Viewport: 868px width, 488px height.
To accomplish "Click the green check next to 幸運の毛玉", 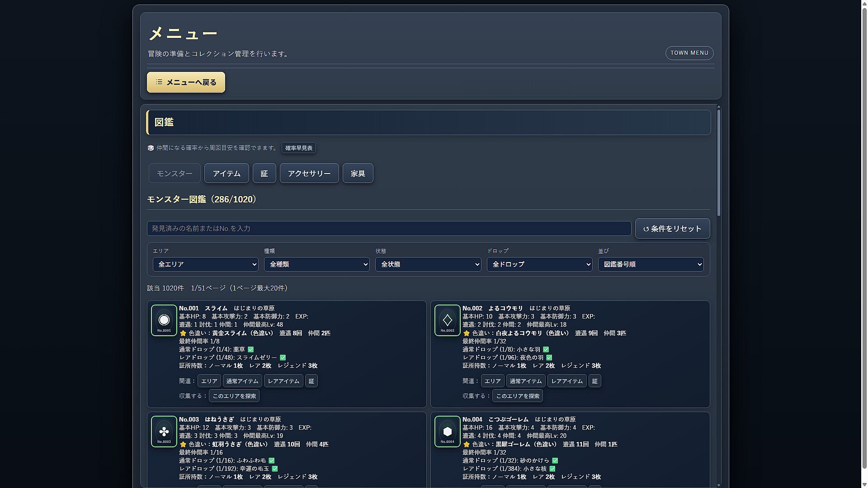I will click(275, 469).
